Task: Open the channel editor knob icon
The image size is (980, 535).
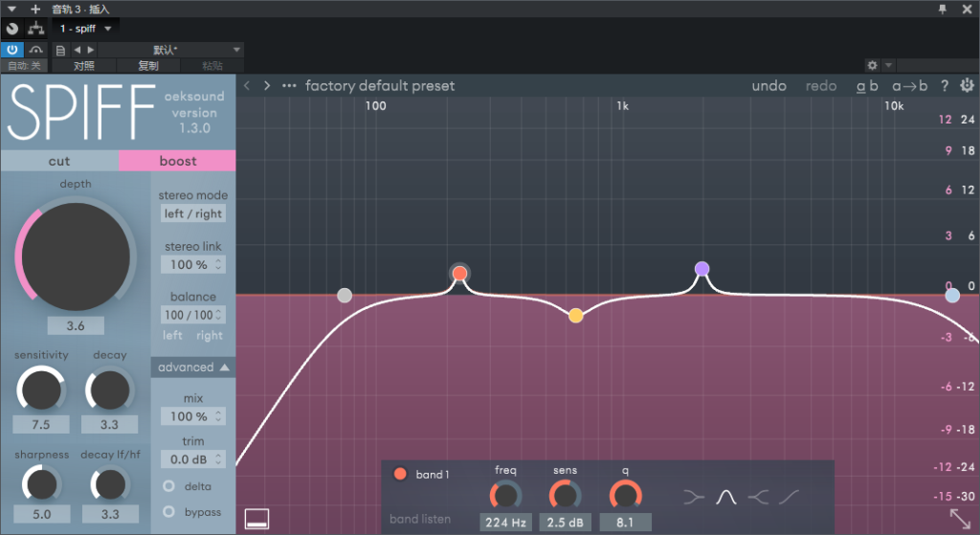Action: (11, 28)
